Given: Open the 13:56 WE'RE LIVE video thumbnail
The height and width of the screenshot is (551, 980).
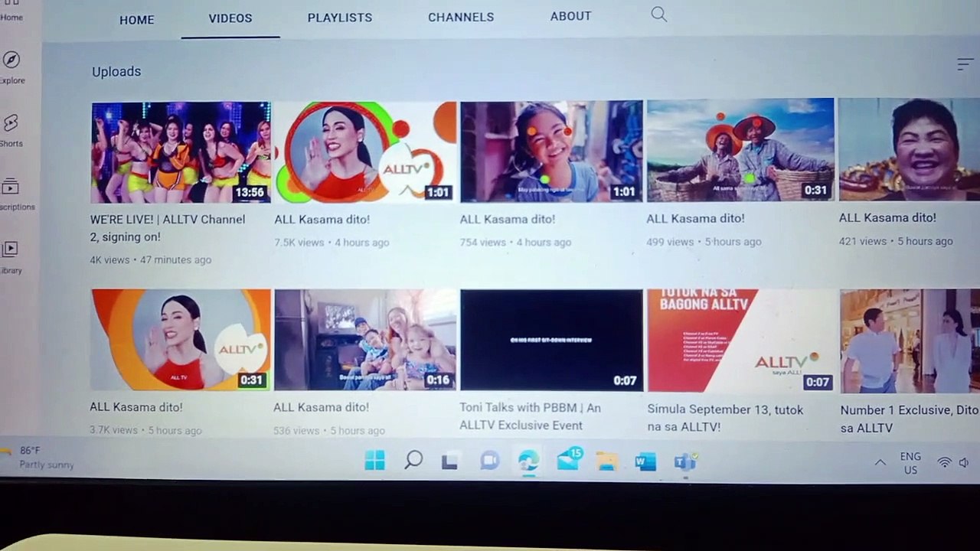Looking at the screenshot, I should (x=181, y=152).
